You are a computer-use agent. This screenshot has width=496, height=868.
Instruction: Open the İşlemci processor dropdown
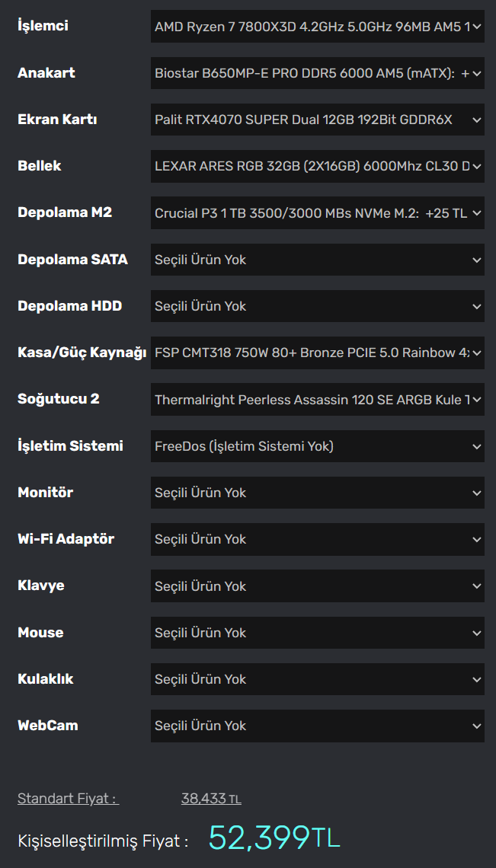pos(317,27)
